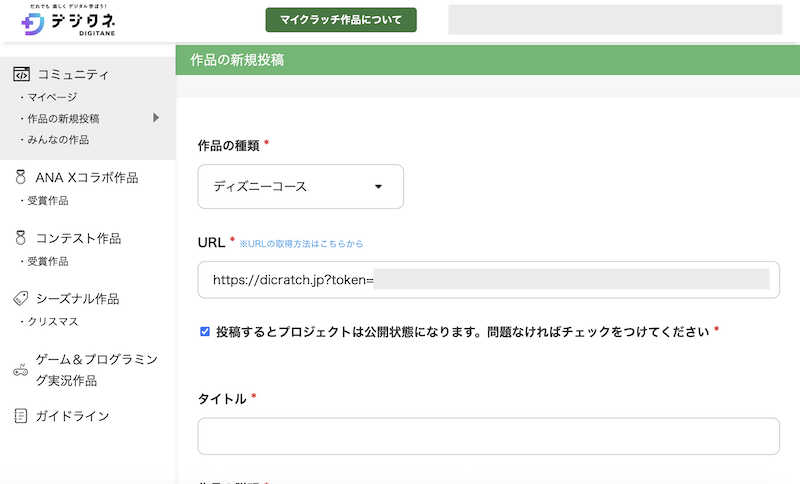Click the マイクラッチ作品について button
The width and height of the screenshot is (800, 484).
tap(340, 20)
